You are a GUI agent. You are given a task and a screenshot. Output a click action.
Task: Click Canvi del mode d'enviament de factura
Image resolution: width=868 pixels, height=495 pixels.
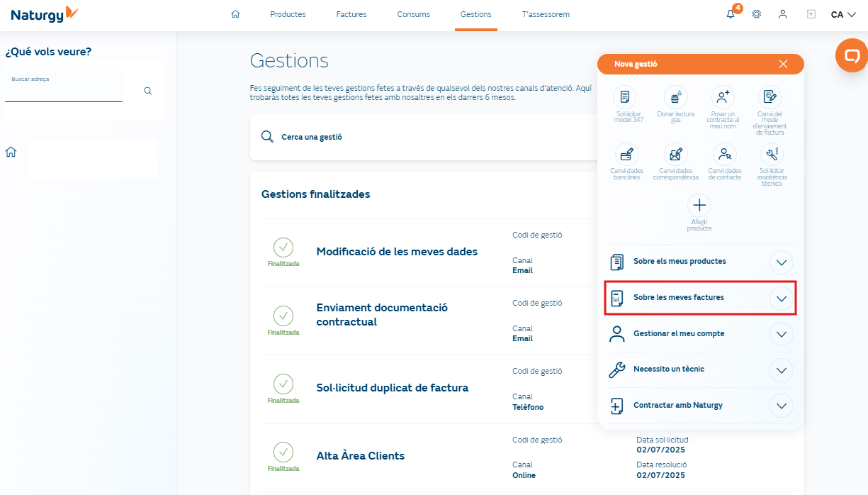click(x=770, y=97)
